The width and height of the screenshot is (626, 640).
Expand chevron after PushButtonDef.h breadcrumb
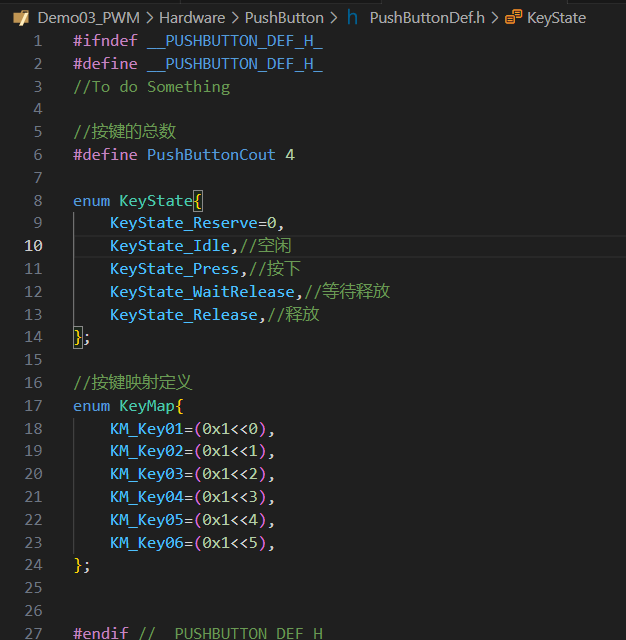point(495,18)
